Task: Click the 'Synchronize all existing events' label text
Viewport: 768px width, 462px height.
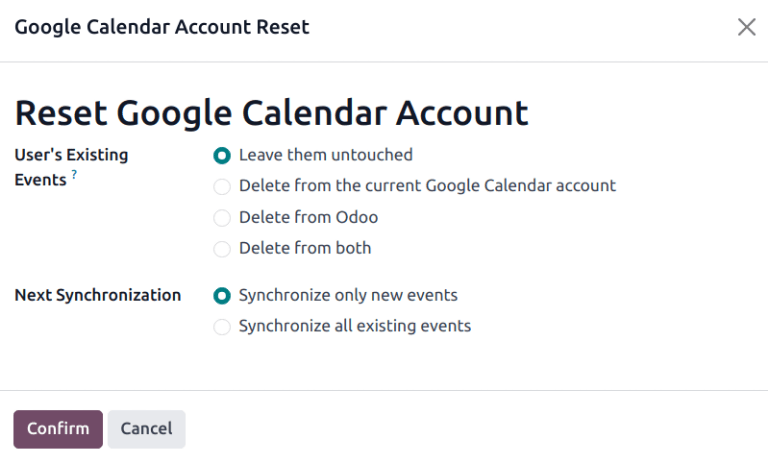Action: click(354, 326)
